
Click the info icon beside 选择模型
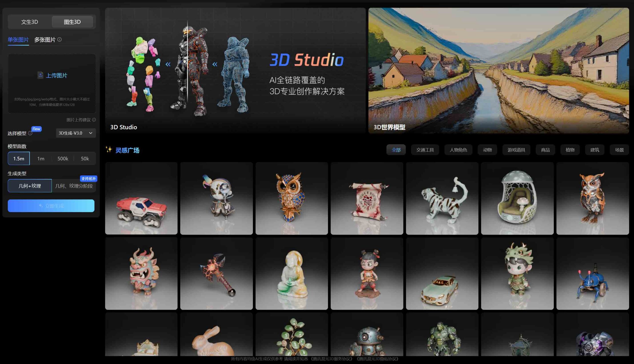tap(30, 133)
